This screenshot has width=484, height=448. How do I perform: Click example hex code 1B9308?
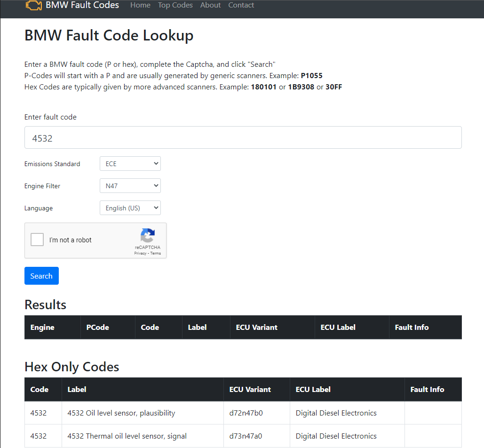point(301,87)
